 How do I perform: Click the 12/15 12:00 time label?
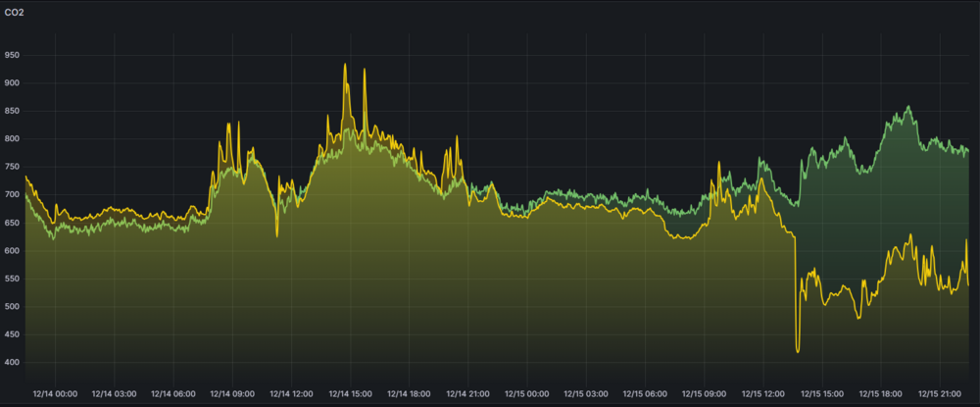click(x=763, y=394)
